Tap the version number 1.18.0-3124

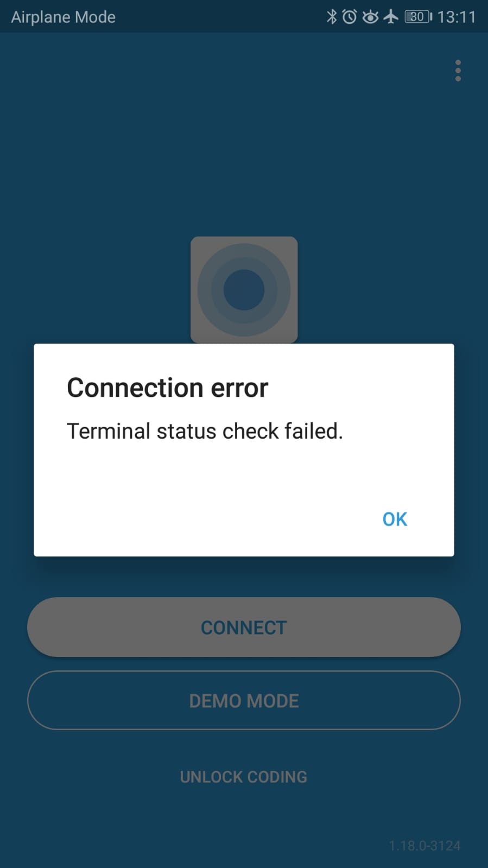click(x=424, y=845)
